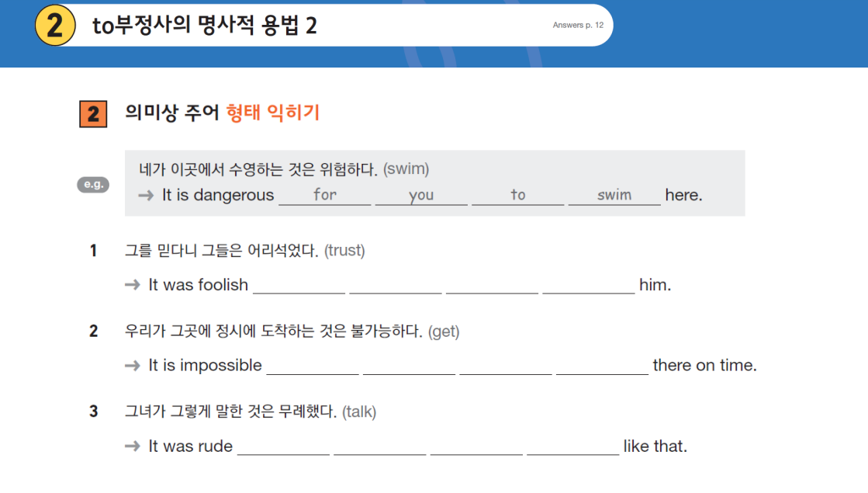Screen dimensions: 868x493
Task: Click the gray e.g. example badge
Action: pos(93,185)
